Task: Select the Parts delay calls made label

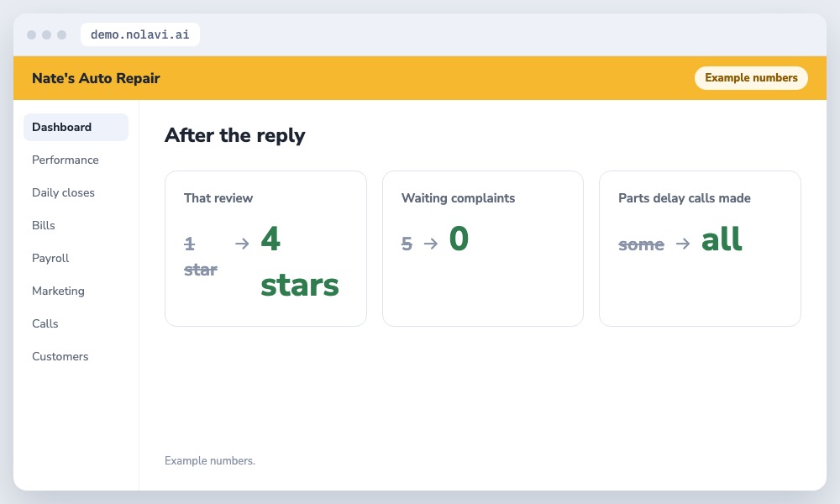Action: [684, 198]
